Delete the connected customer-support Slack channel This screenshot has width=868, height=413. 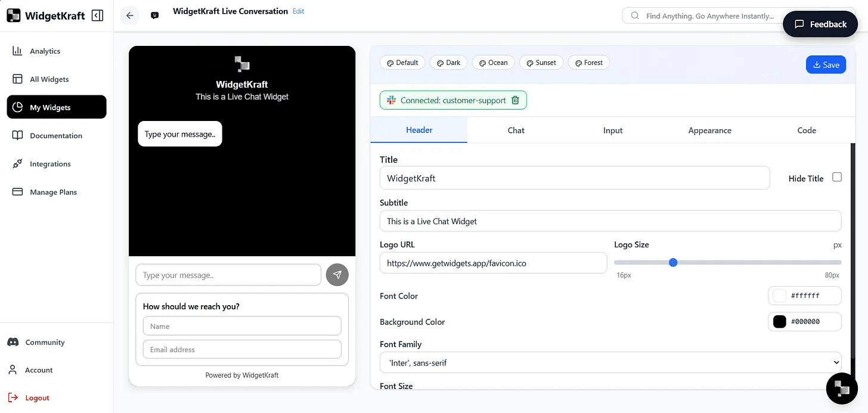tap(515, 100)
